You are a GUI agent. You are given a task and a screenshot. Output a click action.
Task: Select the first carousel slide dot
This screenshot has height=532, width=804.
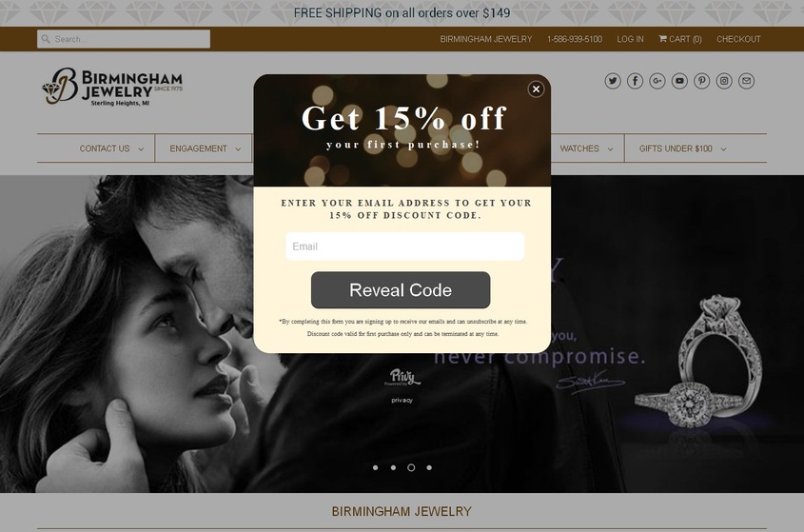click(x=375, y=467)
